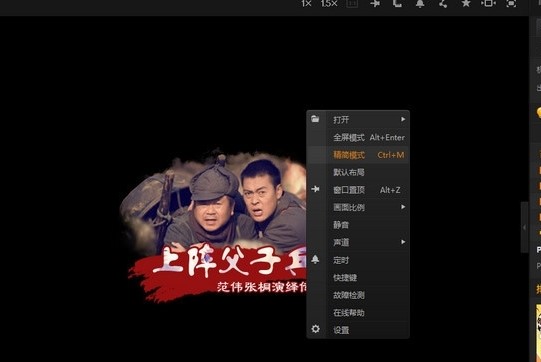Expand the arrow next to 声道
This screenshot has width=541, height=362.
click(403, 242)
